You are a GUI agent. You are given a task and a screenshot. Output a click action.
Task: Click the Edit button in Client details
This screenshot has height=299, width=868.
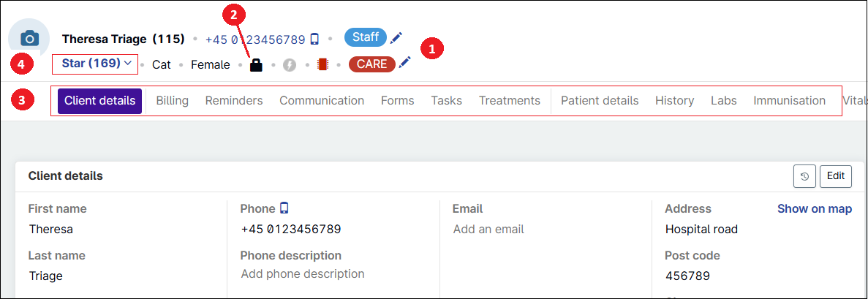[836, 176]
